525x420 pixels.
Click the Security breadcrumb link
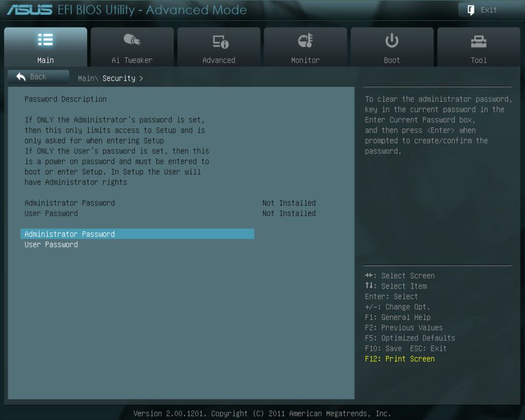[x=118, y=78]
